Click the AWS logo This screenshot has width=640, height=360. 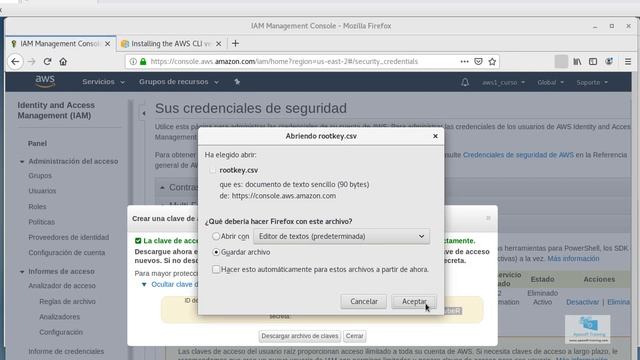tap(45, 82)
